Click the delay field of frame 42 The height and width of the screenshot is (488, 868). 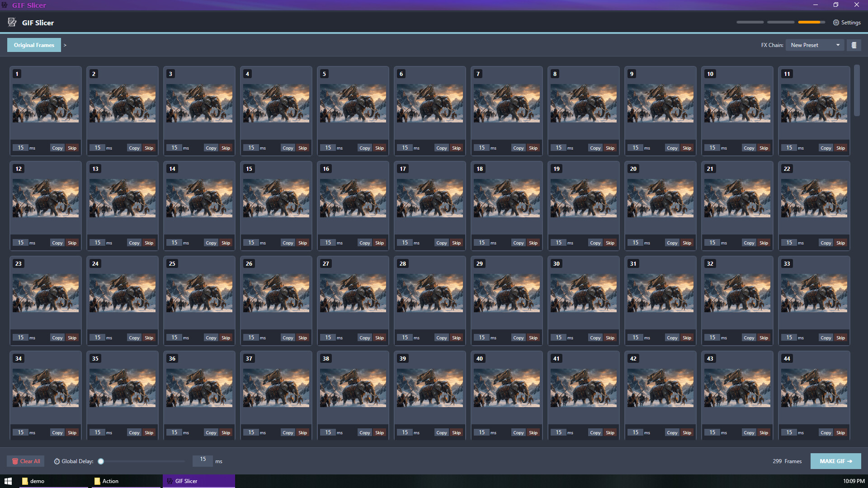[x=636, y=432]
